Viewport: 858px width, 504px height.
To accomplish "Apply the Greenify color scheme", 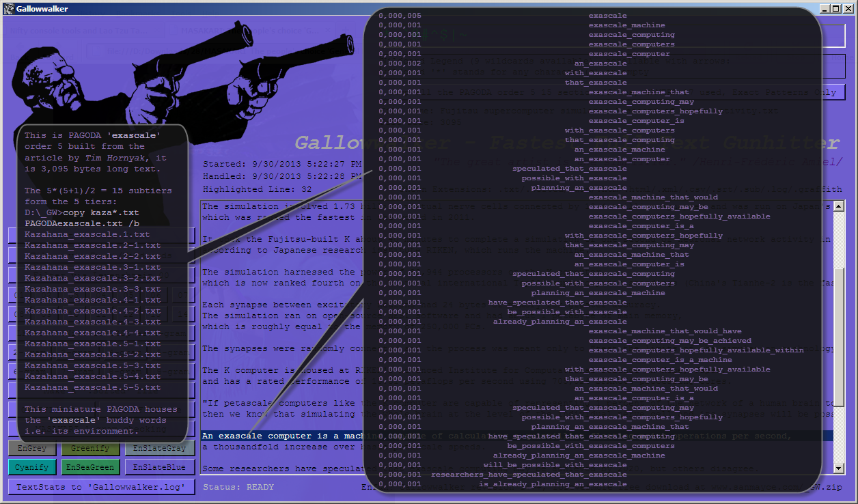I will [x=91, y=449].
